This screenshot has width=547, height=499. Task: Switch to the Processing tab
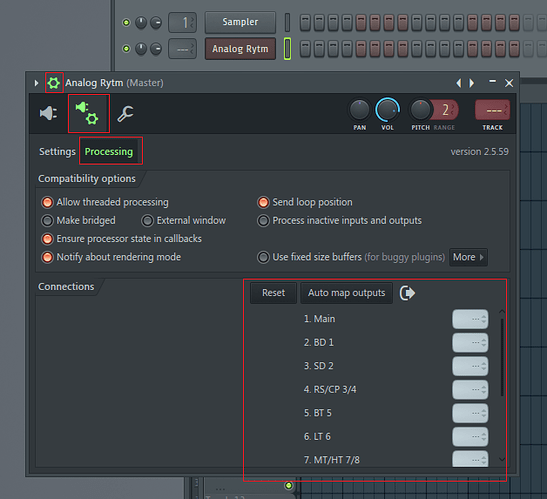pos(109,151)
